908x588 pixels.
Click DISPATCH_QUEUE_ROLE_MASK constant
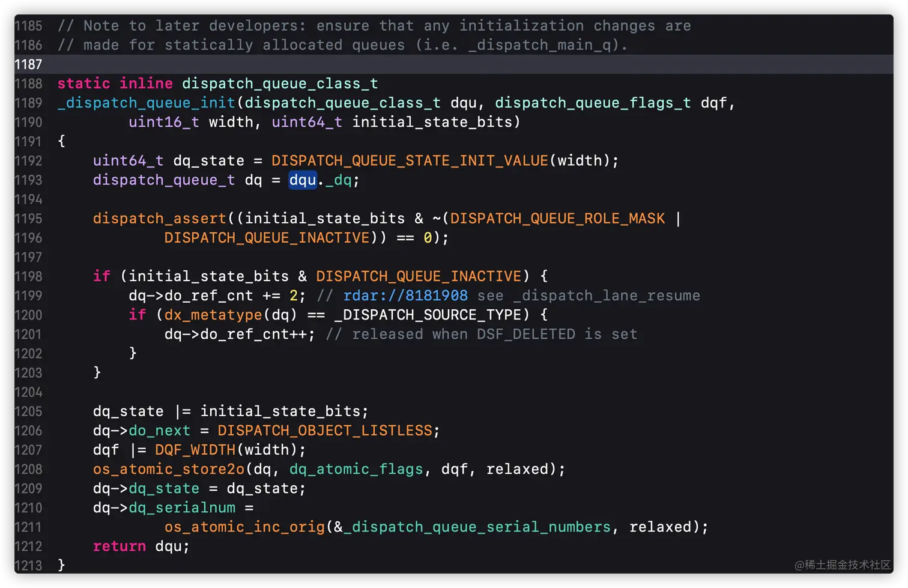click(x=557, y=219)
